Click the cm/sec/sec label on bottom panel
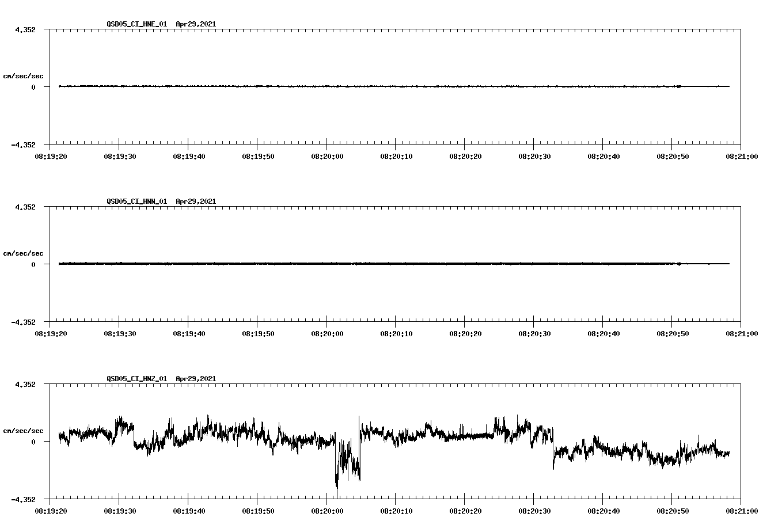 click(23, 430)
